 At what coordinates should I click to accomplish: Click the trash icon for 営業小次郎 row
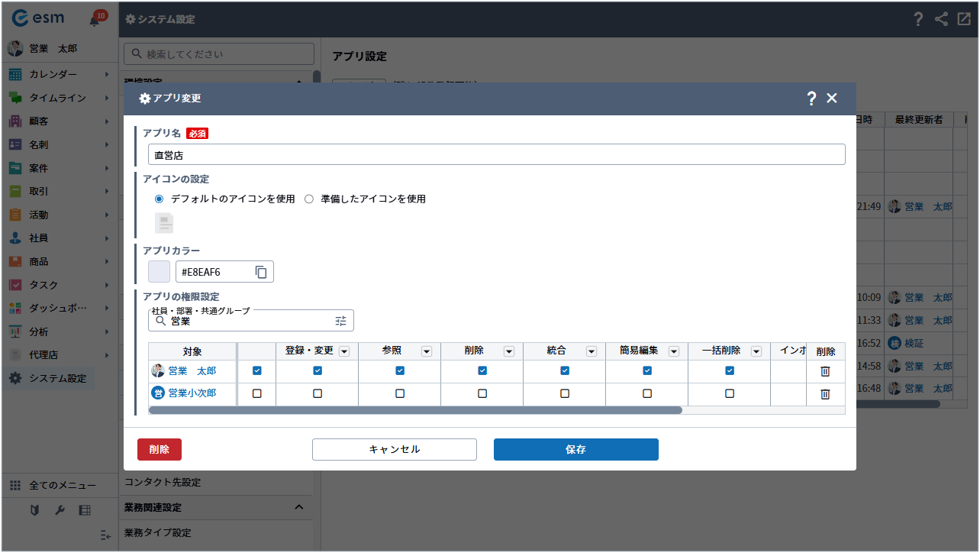click(825, 394)
